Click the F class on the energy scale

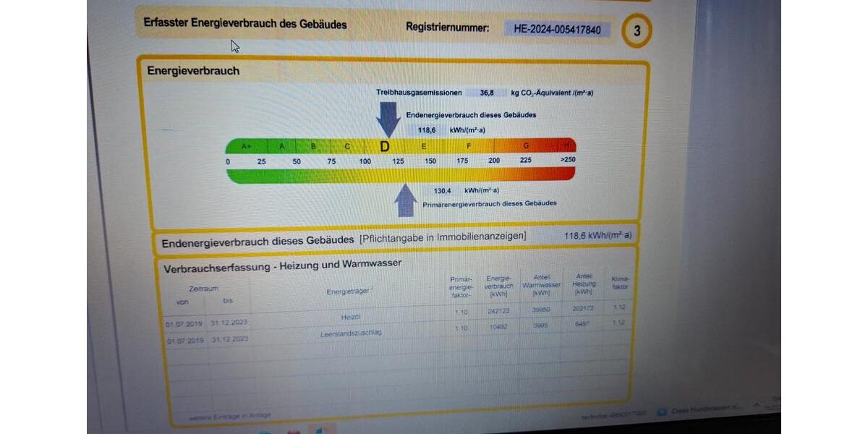pyautogui.click(x=469, y=146)
